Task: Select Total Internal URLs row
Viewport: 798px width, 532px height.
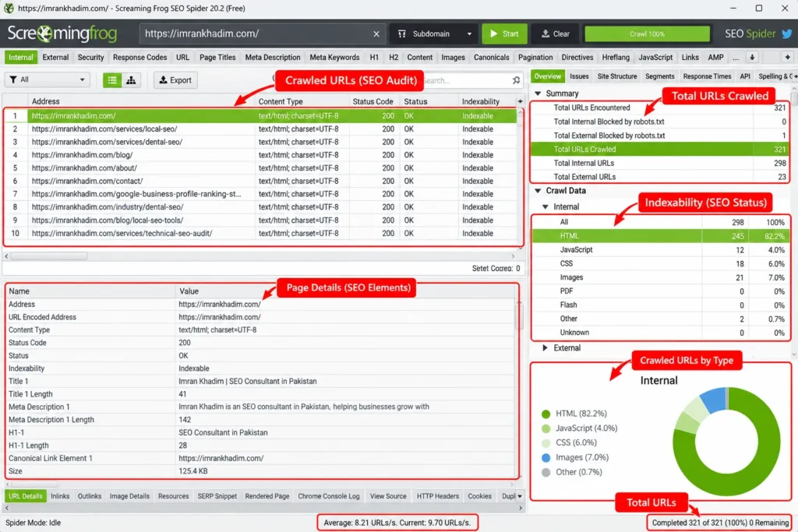Action: (660, 164)
